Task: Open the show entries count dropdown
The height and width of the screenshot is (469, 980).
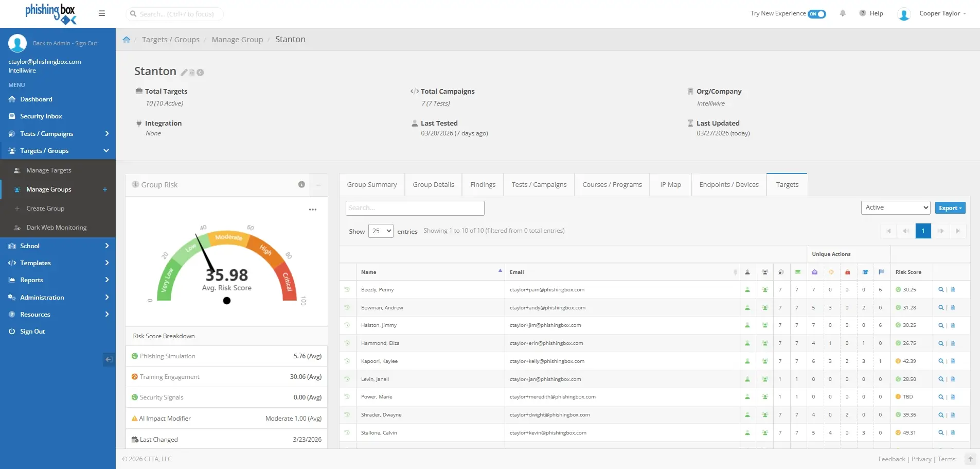Action: pos(381,231)
